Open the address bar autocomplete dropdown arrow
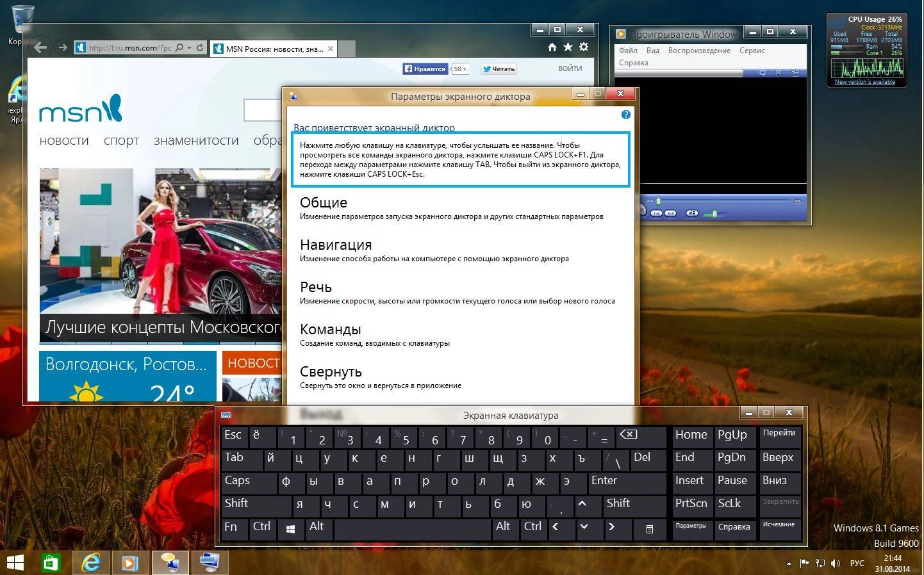924x575 pixels. (x=190, y=48)
